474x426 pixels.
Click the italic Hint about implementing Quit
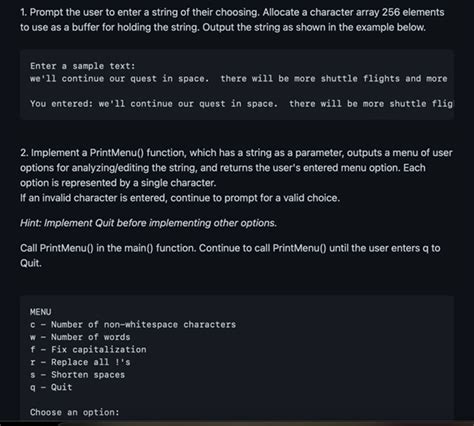point(148,223)
